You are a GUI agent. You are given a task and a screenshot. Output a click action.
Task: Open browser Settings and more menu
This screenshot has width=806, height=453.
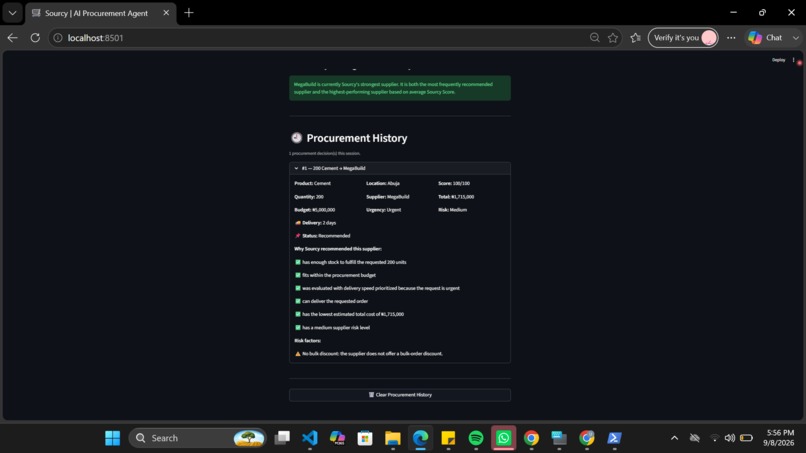click(x=731, y=38)
